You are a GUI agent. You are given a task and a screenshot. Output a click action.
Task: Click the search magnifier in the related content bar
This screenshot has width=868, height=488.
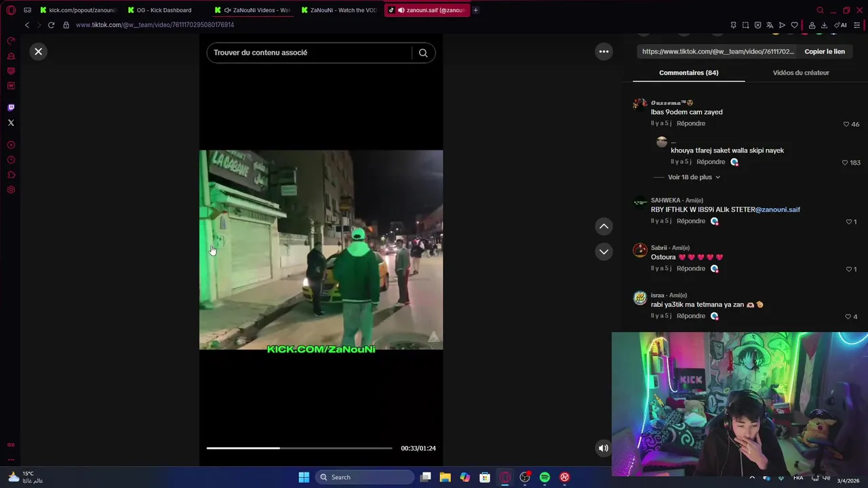tap(423, 53)
